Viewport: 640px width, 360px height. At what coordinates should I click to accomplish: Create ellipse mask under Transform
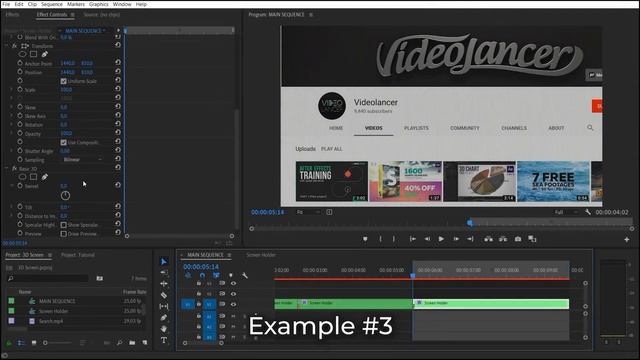(22, 54)
